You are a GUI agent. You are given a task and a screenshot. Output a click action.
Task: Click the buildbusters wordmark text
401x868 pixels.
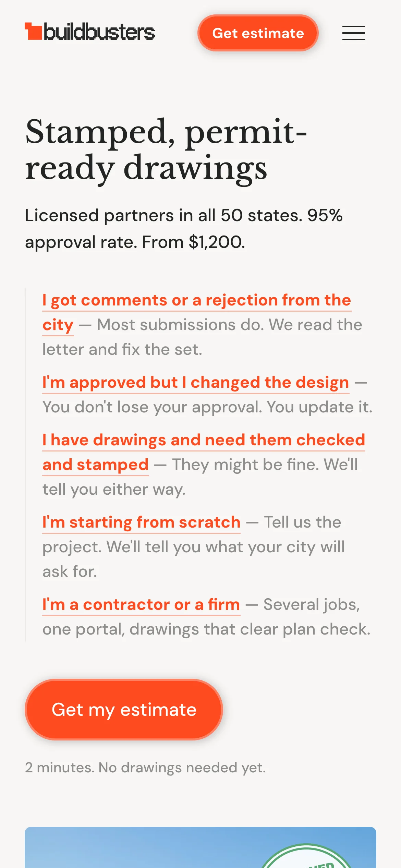(x=99, y=32)
